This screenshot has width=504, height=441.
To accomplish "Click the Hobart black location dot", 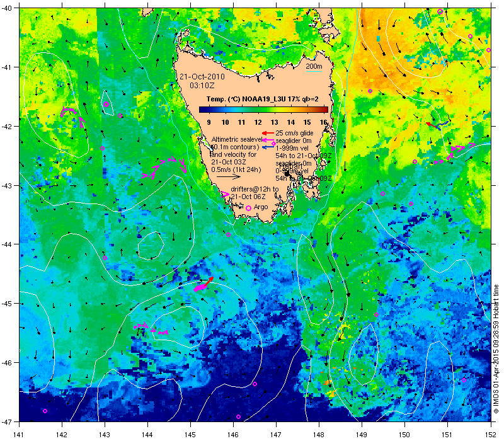I will (287, 173).
